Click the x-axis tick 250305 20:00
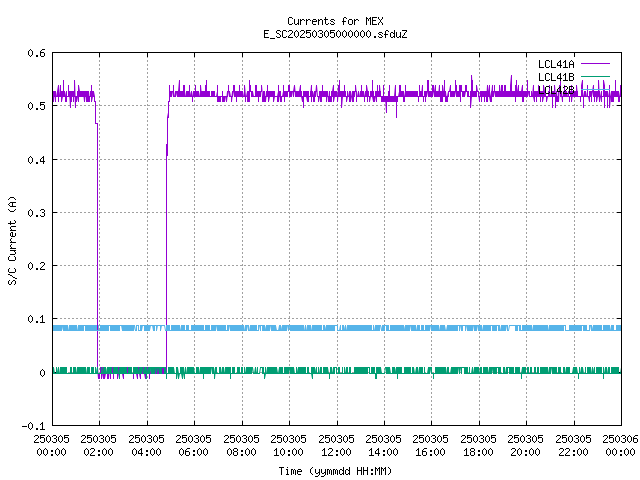The image size is (640, 480). click(526, 445)
